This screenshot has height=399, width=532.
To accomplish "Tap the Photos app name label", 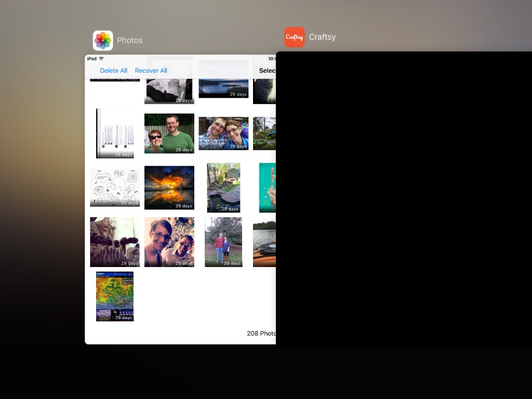I will pos(129,41).
